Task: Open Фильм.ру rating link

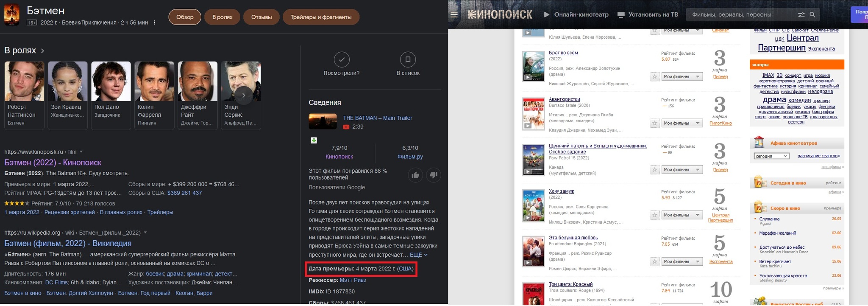Action: click(x=410, y=157)
